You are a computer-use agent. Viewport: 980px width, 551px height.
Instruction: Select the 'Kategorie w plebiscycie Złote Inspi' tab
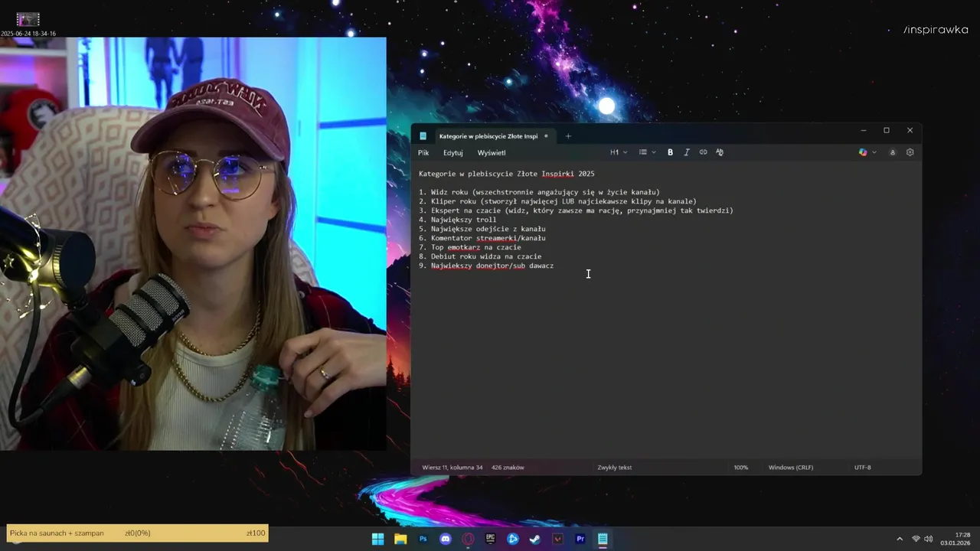488,136
